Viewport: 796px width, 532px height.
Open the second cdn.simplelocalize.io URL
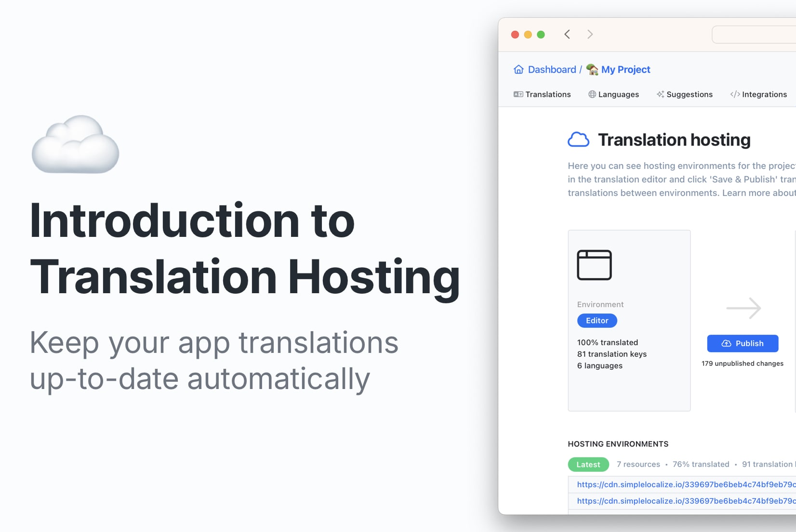pos(686,501)
